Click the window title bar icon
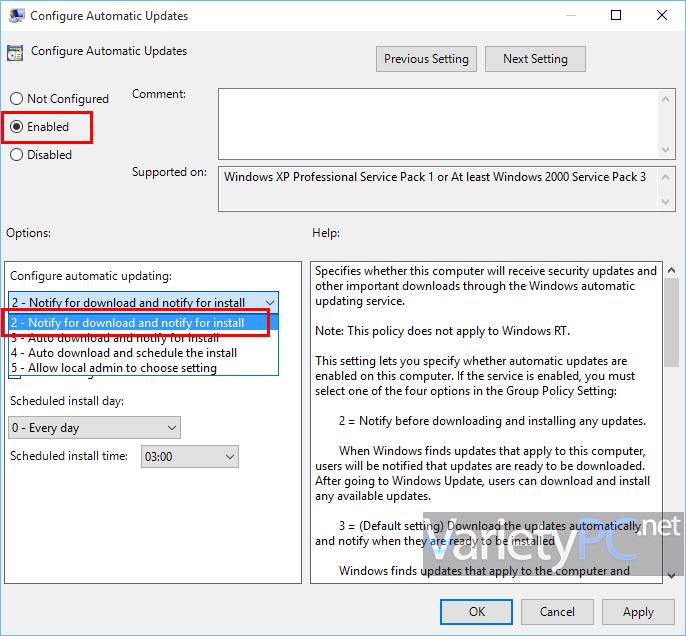The width and height of the screenshot is (686, 636). (x=16, y=16)
